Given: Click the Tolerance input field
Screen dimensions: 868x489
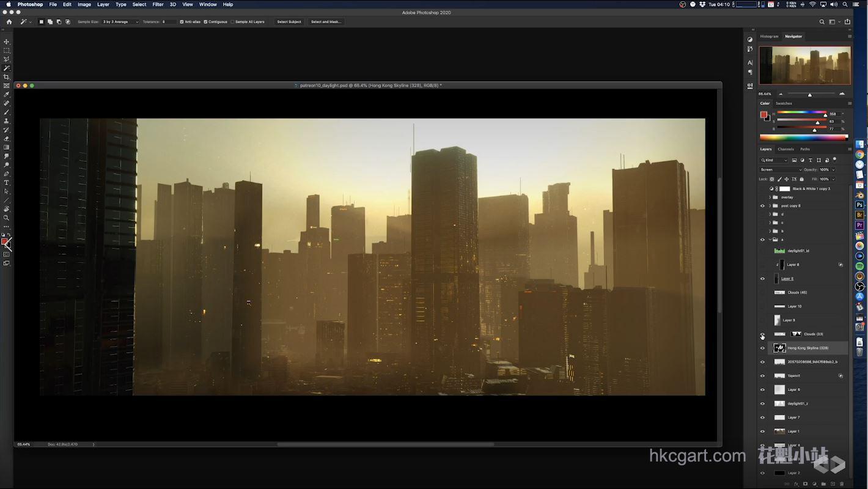Looking at the screenshot, I should tap(169, 21).
